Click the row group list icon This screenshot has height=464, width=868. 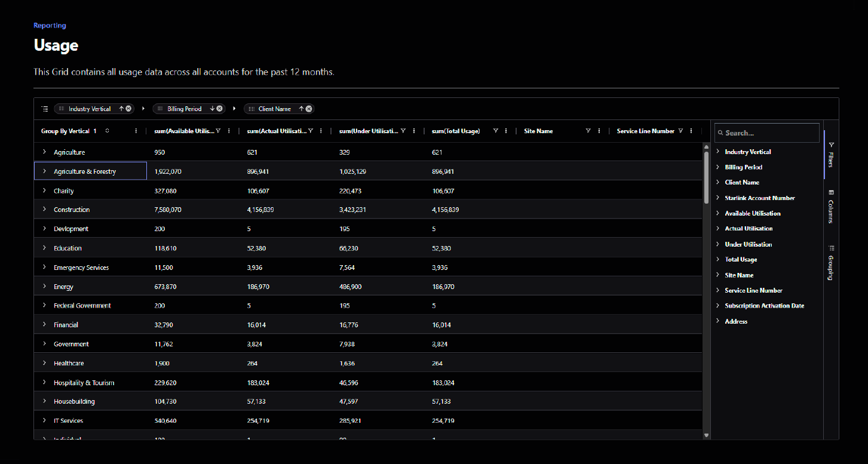45,109
